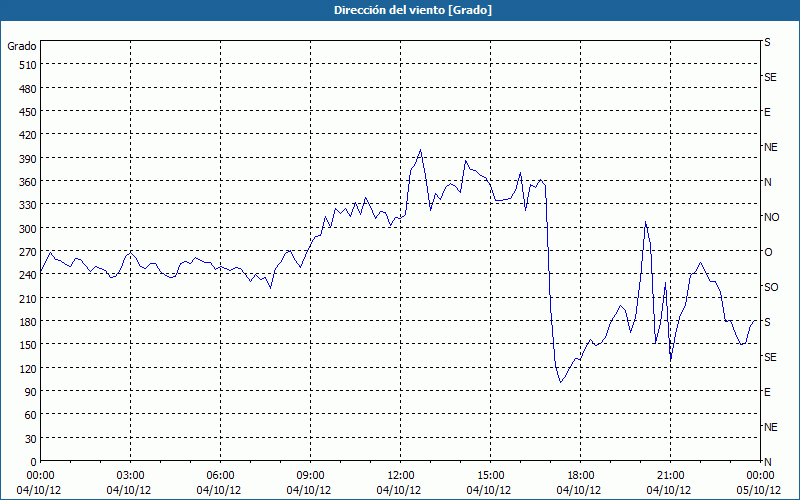Pick the 240 degree axis label
800x500 pixels.
29,275
